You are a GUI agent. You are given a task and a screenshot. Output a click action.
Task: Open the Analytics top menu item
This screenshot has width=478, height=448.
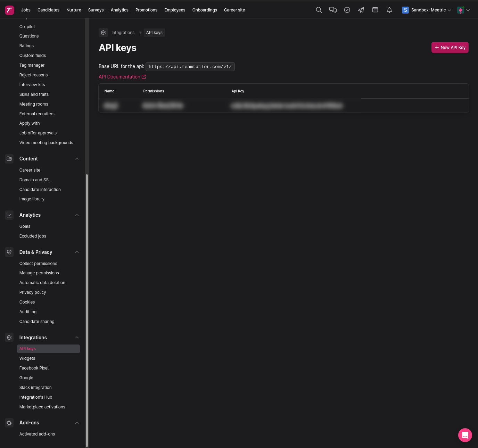[119, 10]
